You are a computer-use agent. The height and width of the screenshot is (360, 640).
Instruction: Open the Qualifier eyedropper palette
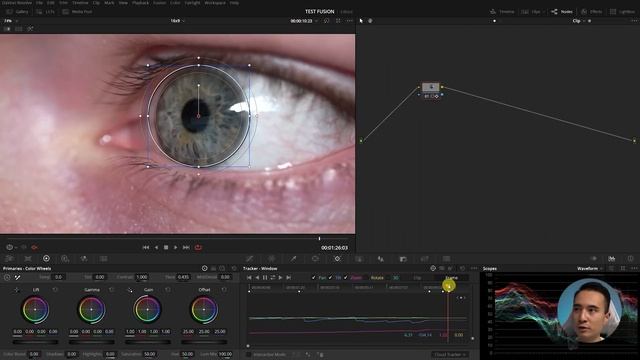[293, 259]
